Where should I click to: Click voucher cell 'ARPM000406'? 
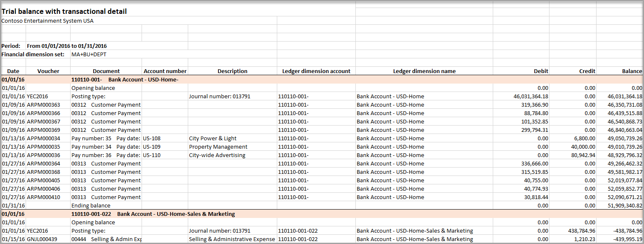tap(43, 189)
